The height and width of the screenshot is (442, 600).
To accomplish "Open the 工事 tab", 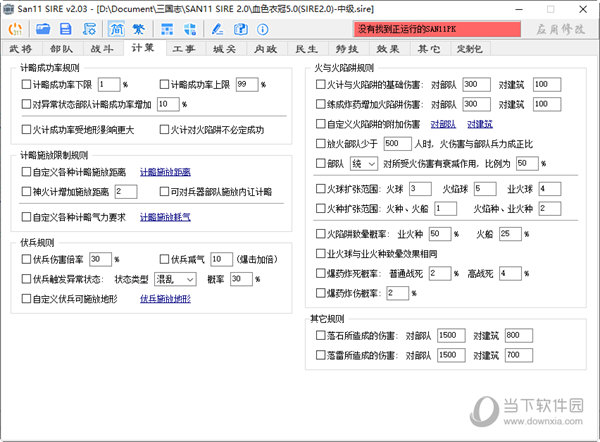I will [x=184, y=49].
